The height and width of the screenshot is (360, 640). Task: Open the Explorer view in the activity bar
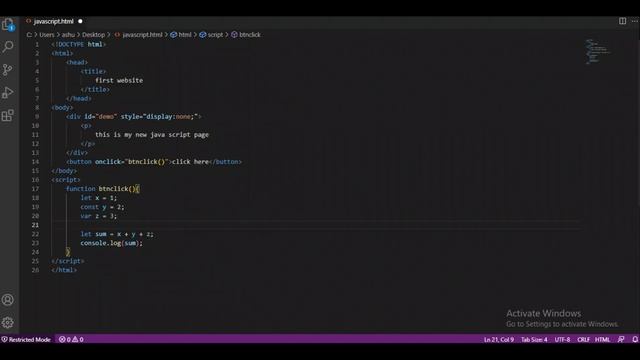[x=8, y=24]
